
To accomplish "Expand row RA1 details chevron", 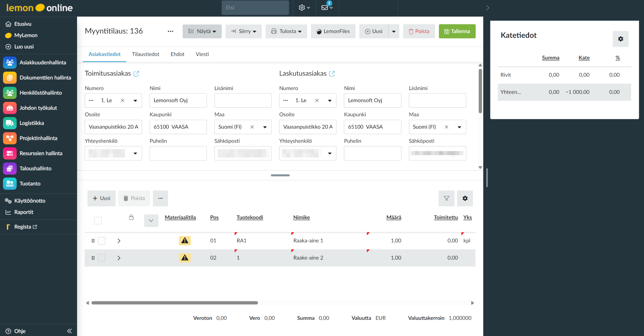I will [119, 241].
